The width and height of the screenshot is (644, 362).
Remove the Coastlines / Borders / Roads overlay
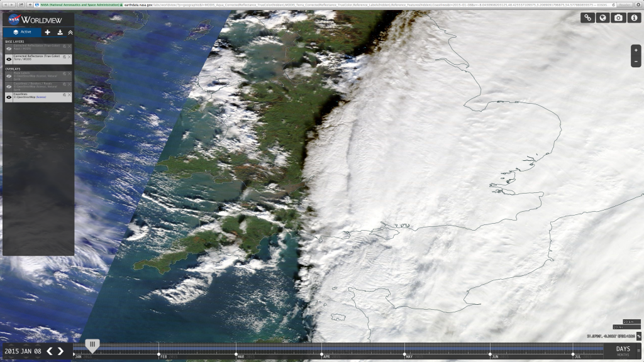(69, 84)
